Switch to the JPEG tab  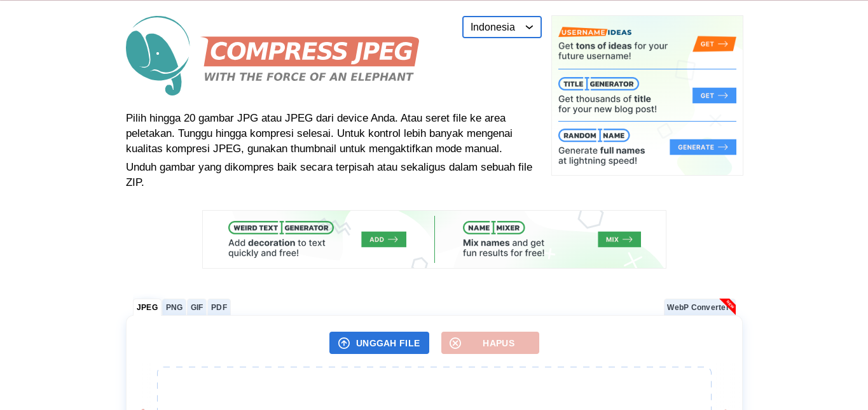click(147, 307)
